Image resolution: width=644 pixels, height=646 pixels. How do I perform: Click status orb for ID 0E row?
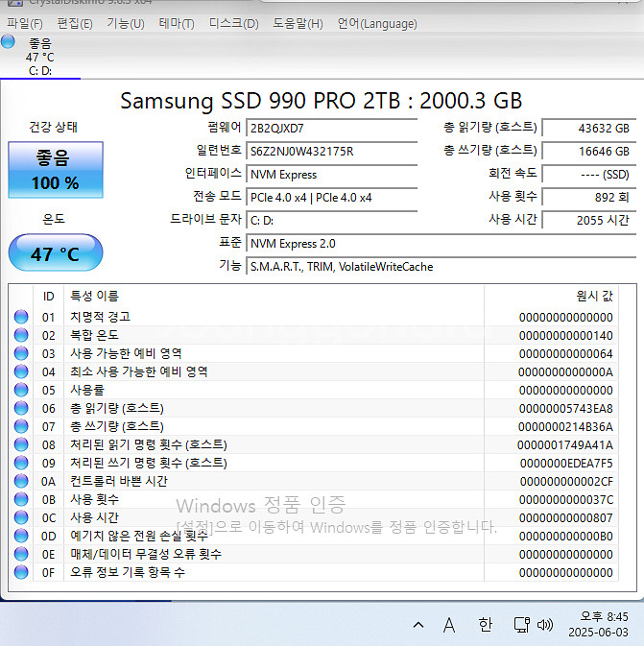coord(21,554)
